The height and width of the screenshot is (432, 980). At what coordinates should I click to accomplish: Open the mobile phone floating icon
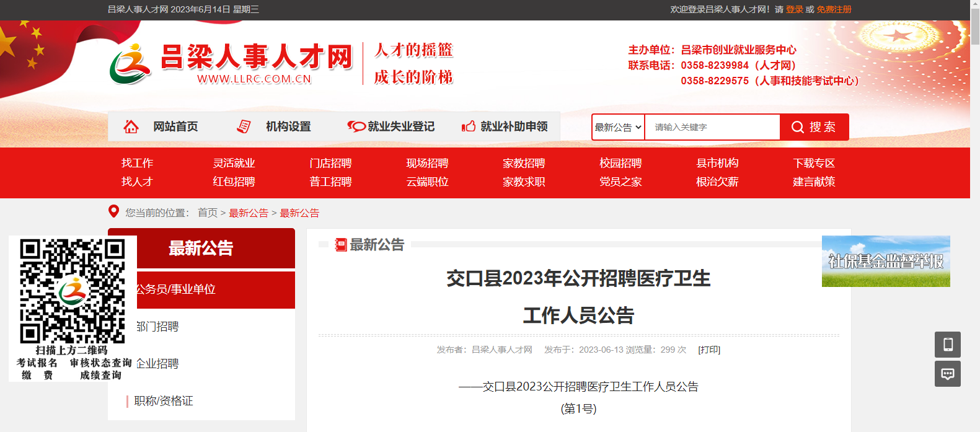pyautogui.click(x=947, y=345)
